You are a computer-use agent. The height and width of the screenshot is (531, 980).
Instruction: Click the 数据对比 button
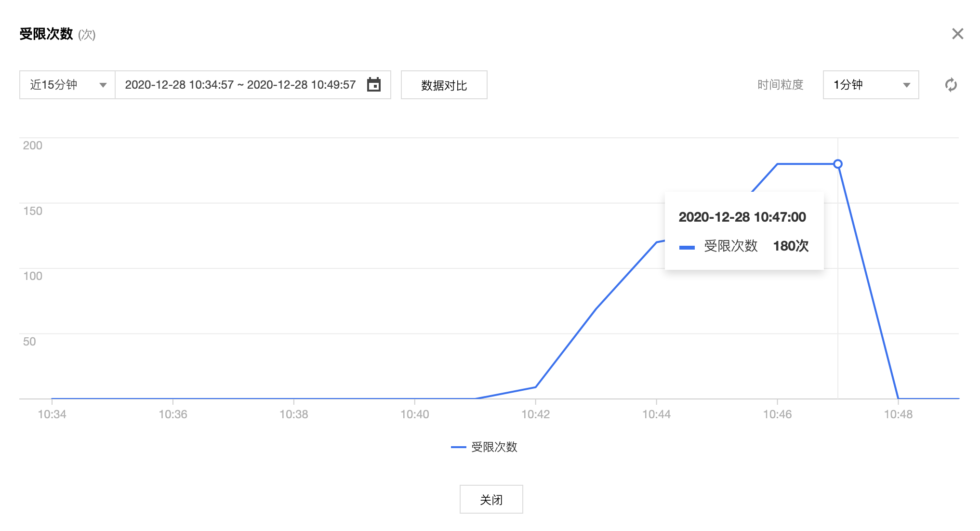(x=444, y=85)
